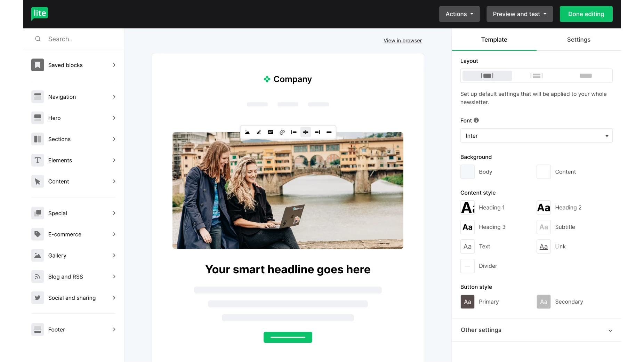The image size is (644, 362).
Task: Click the link icon in image toolbar
Action: tap(282, 132)
